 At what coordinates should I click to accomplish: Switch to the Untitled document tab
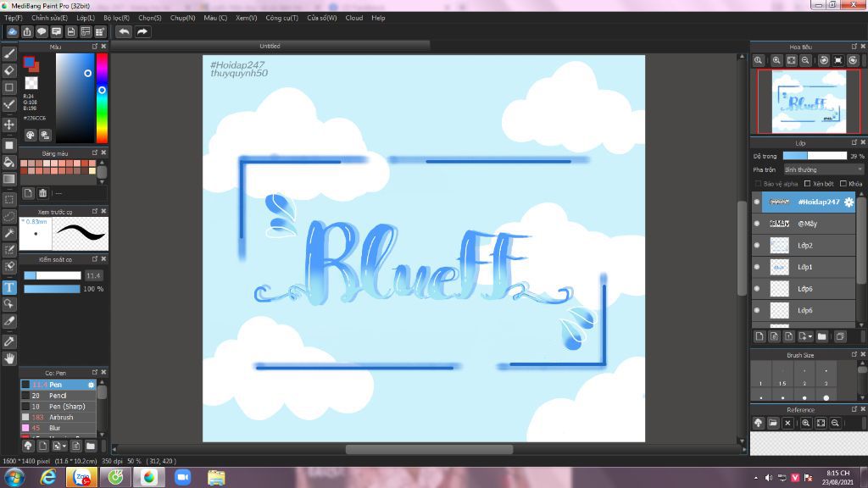pyautogui.click(x=270, y=46)
